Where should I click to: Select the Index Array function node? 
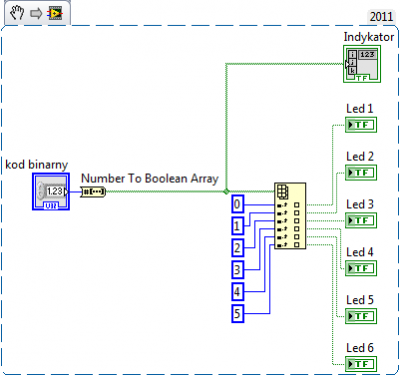290,216
